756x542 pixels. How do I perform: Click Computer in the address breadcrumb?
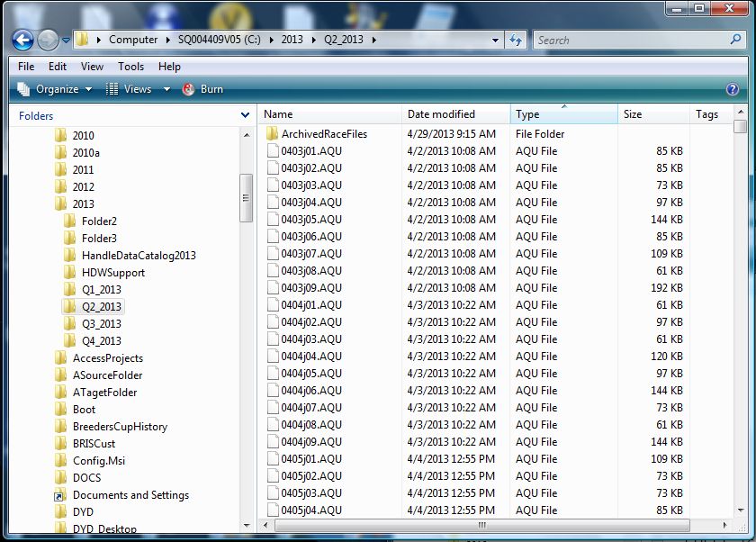pos(133,40)
